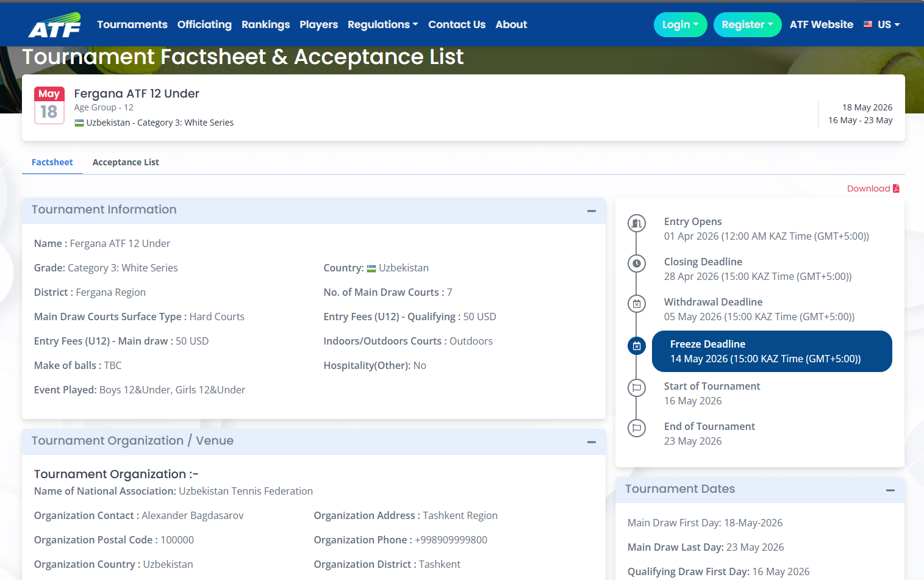Click the '18 May 2026' date in the header card

[867, 107]
